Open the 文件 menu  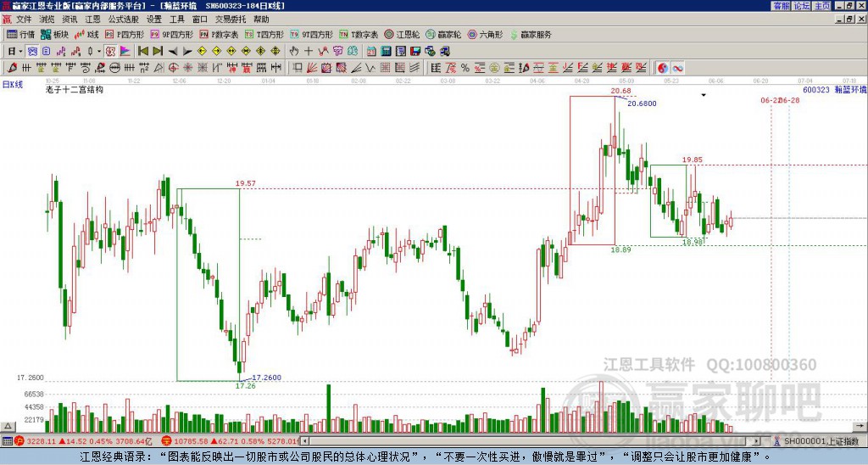coord(23,20)
